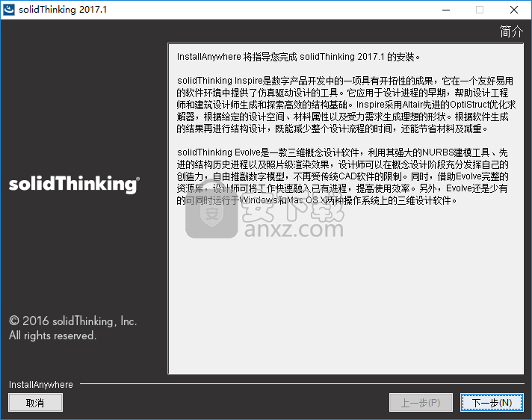Minimize the solidThinking installer window

(x=446, y=10)
